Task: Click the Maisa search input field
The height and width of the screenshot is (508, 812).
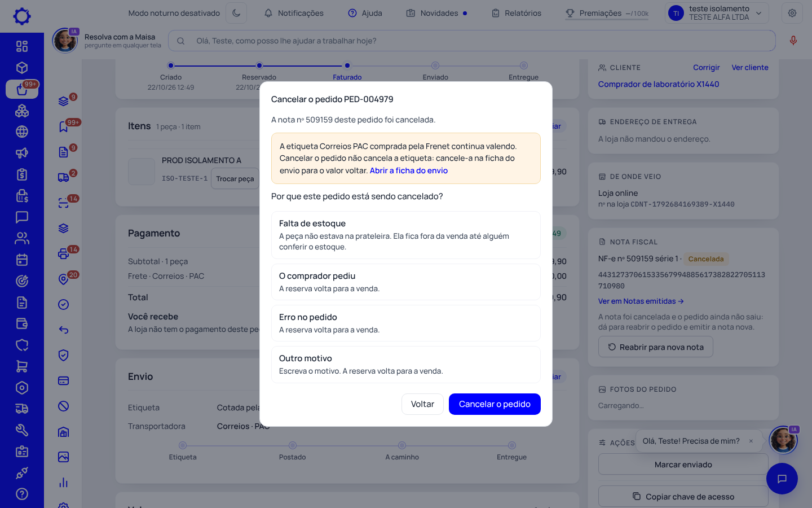Action: coord(472,41)
